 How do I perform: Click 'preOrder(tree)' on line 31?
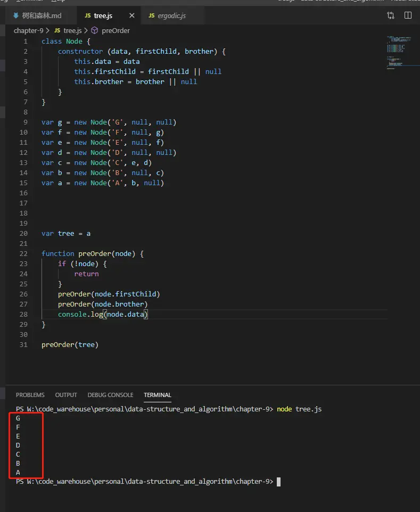click(x=70, y=344)
